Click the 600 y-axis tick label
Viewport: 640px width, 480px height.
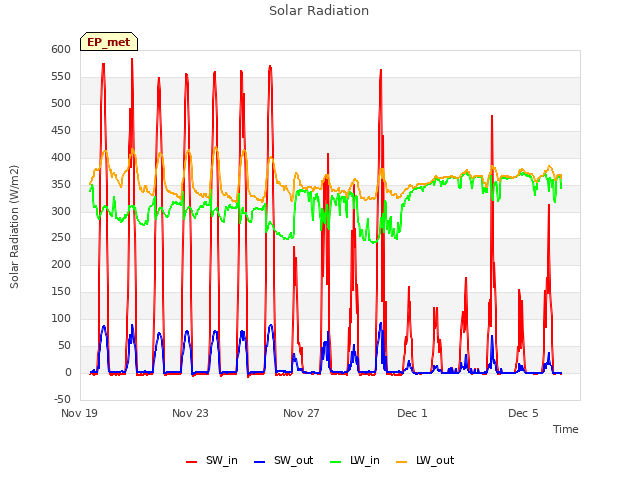pos(61,49)
